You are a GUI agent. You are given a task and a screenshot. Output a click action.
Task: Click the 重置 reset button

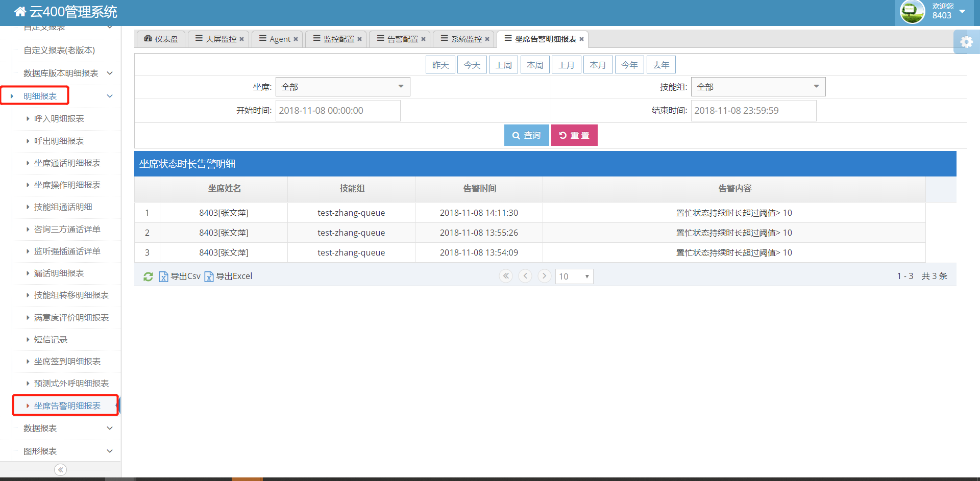pos(574,135)
